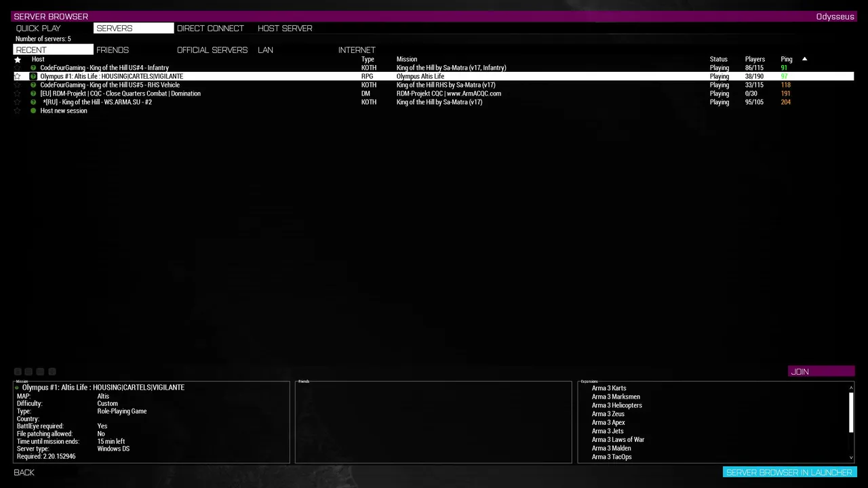Select *[RU] King of the Hill WS.ARMA.SU #2
This screenshot has height=488, width=868.
(x=434, y=102)
